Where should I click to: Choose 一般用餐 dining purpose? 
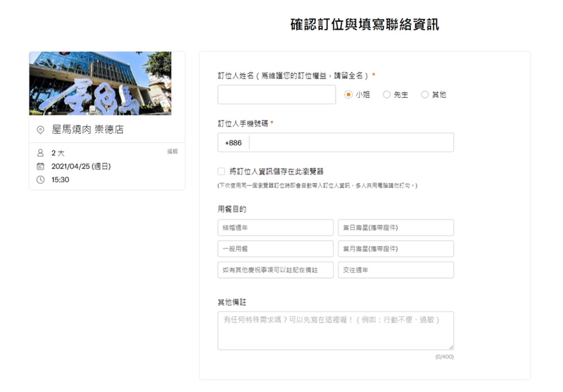275,248
